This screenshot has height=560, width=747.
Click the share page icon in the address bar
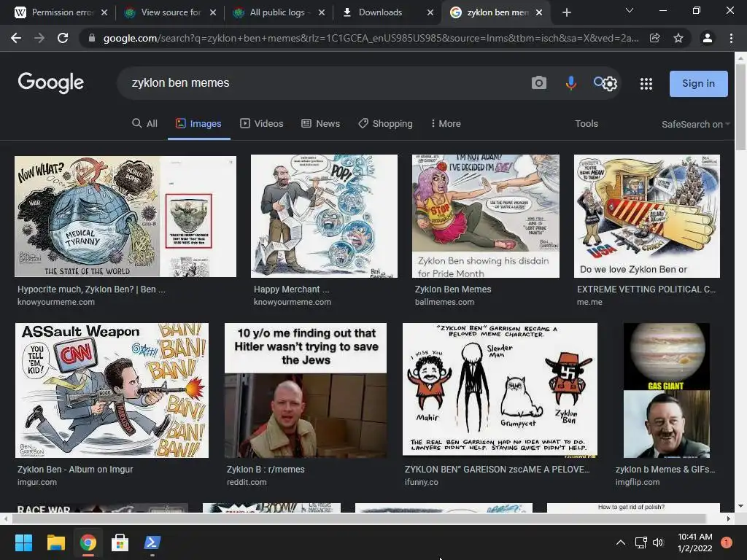655,38
